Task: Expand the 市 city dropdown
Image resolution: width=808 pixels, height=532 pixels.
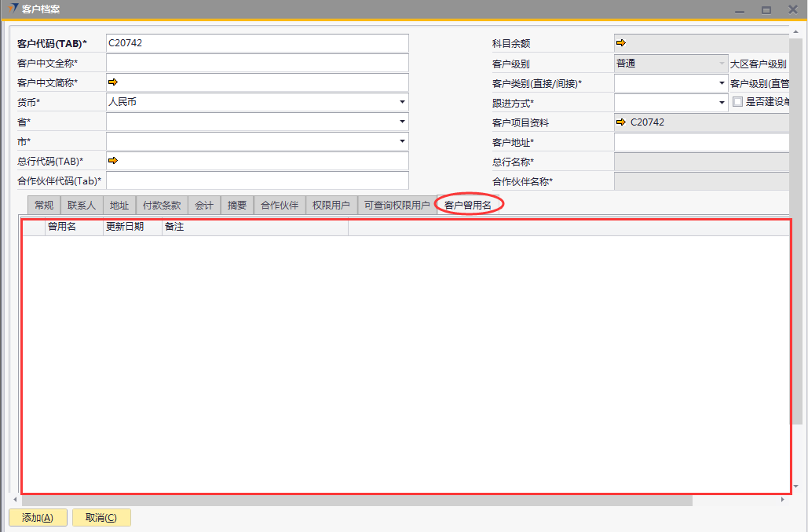Action: click(402, 141)
